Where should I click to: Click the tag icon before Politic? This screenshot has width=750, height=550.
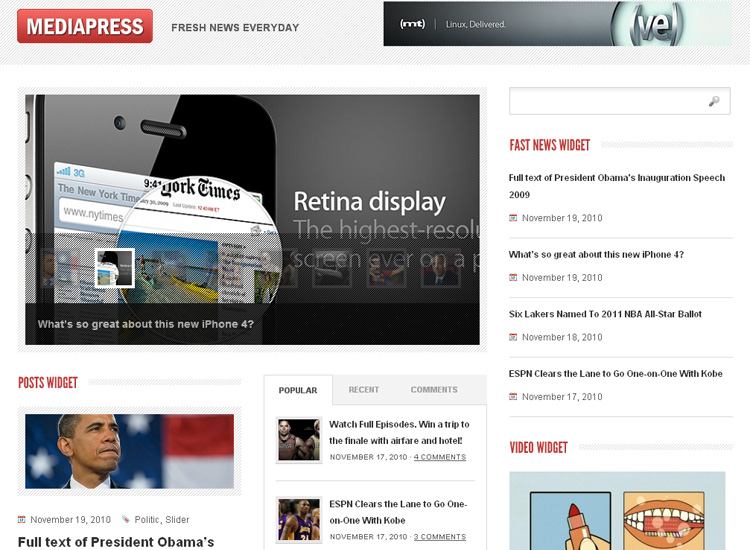pyautogui.click(x=126, y=519)
